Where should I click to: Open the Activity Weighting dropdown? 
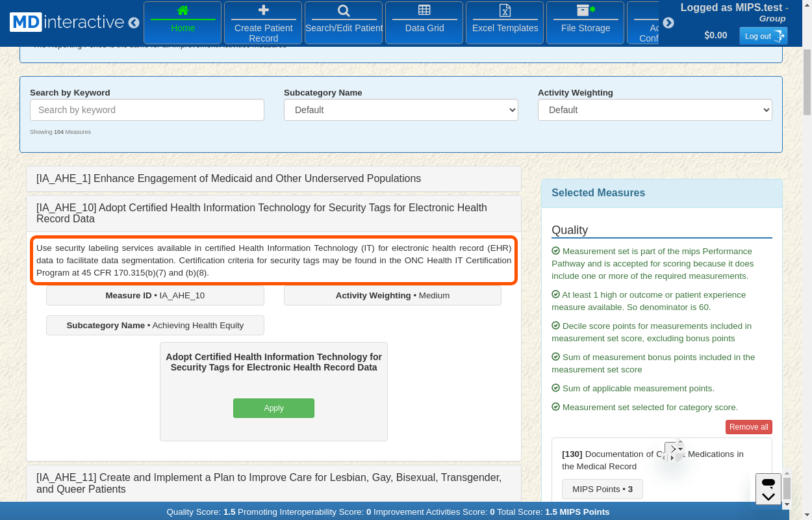pyautogui.click(x=655, y=110)
